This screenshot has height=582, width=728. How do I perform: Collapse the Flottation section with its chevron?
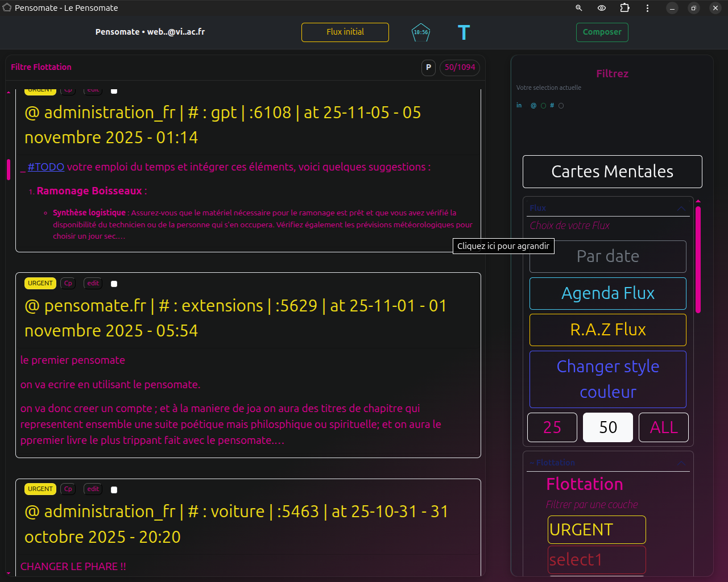pos(681,462)
